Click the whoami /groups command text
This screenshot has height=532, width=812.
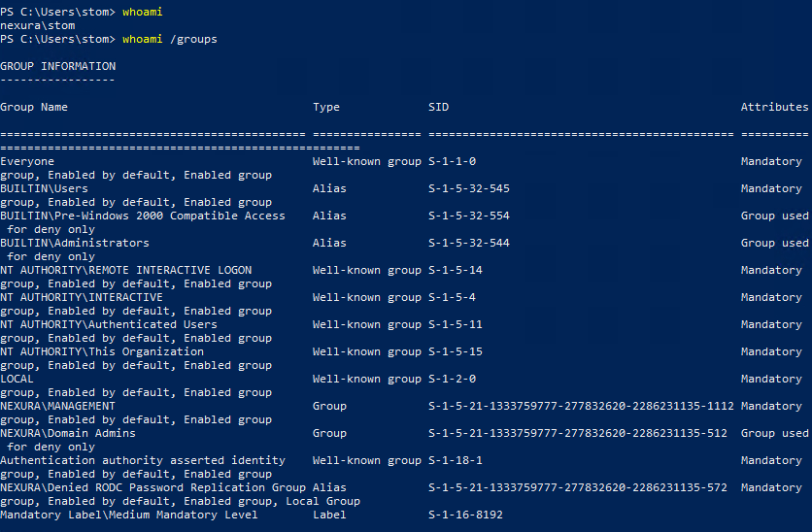pyautogui.click(x=170, y=39)
